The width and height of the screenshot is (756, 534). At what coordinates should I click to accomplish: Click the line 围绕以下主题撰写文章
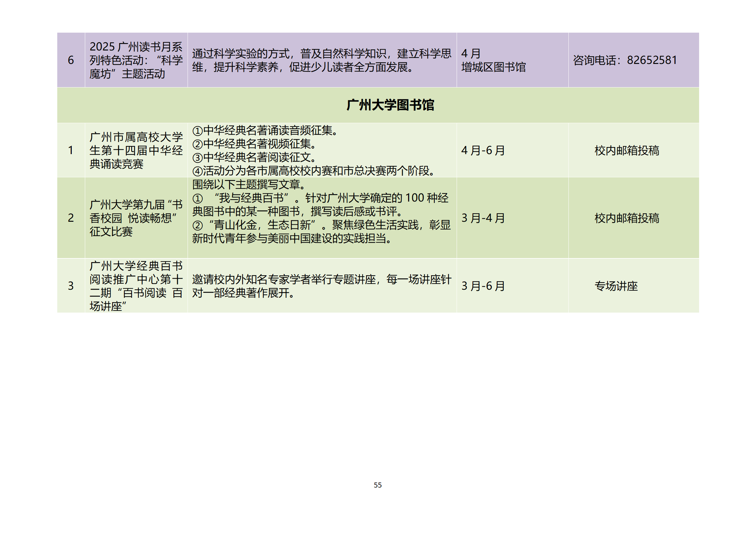pyautogui.click(x=249, y=184)
